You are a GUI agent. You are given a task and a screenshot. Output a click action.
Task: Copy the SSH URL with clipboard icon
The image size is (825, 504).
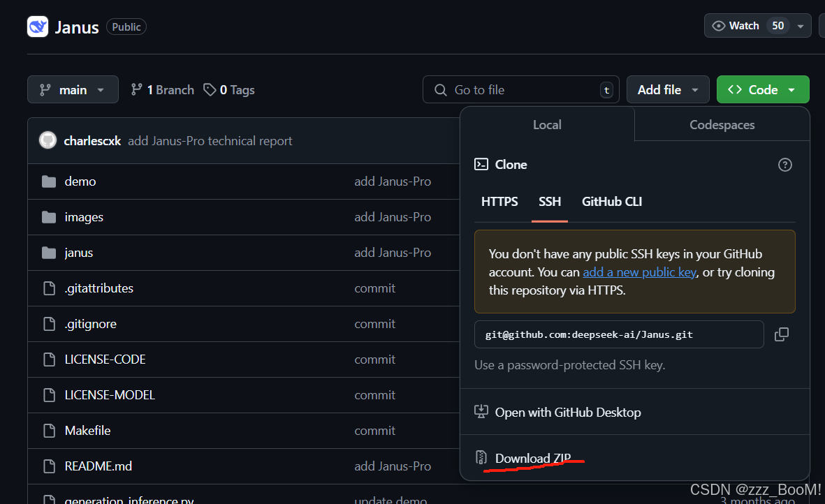click(x=781, y=334)
